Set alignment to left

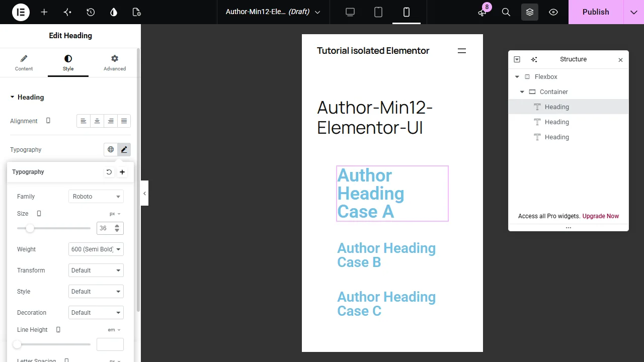(x=84, y=121)
